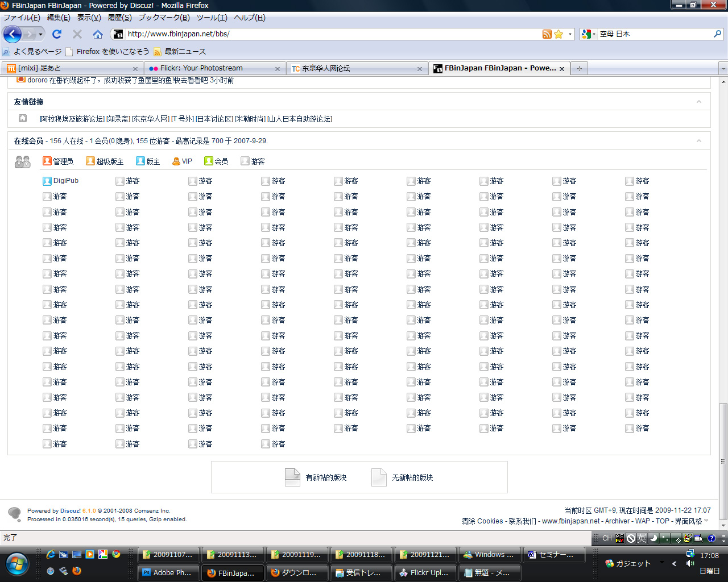Collapse the 在线会员 section

pos(699,140)
